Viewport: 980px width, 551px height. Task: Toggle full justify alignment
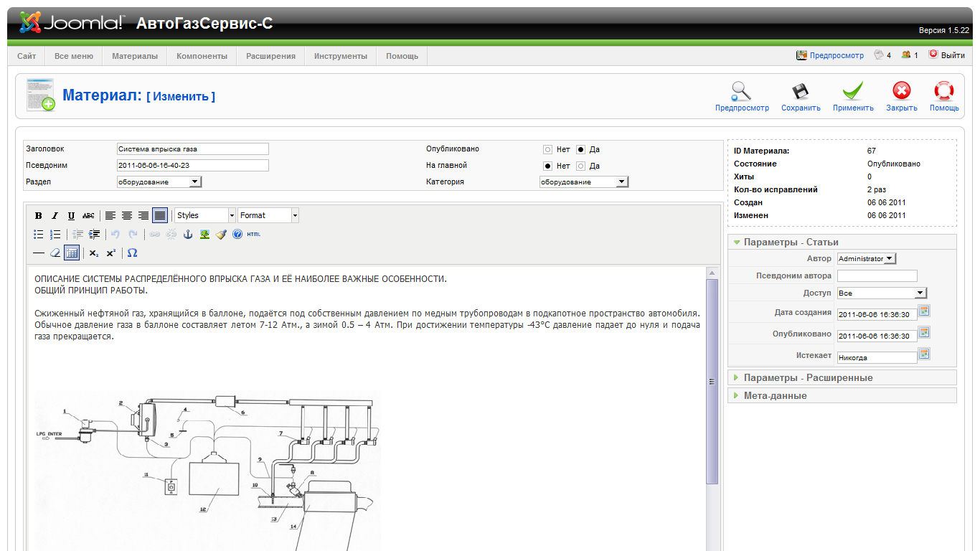(x=160, y=215)
